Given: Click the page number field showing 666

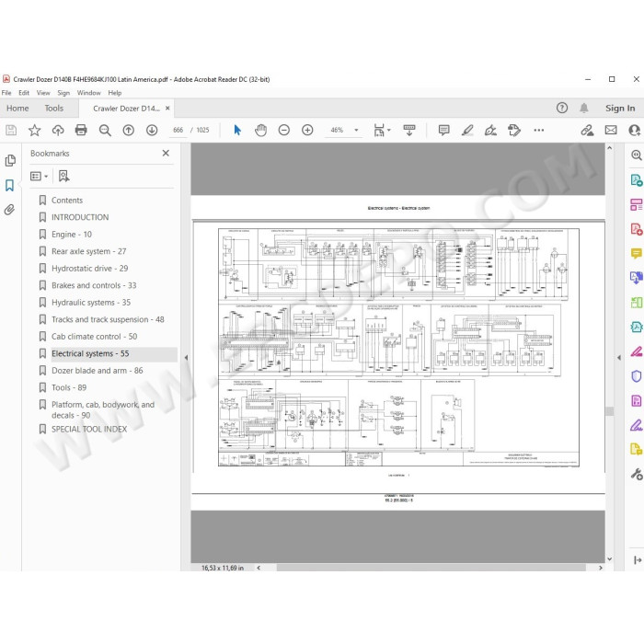Looking at the screenshot, I should [x=178, y=131].
